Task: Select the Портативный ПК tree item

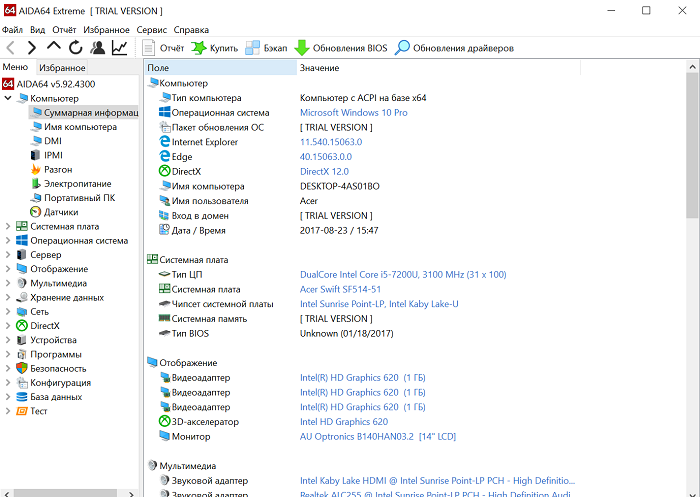Action: (x=79, y=198)
